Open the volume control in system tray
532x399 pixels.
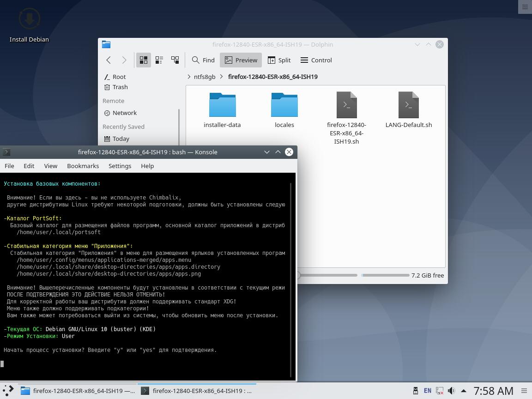(x=451, y=391)
